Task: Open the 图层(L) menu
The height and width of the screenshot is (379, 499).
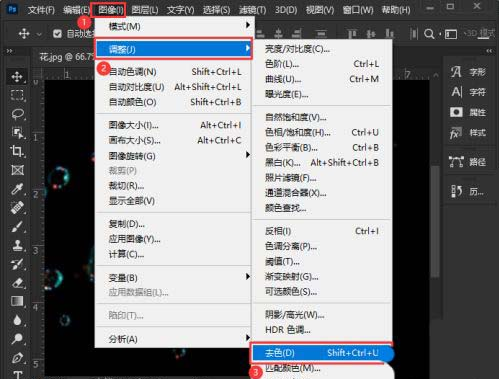Action: (x=144, y=10)
